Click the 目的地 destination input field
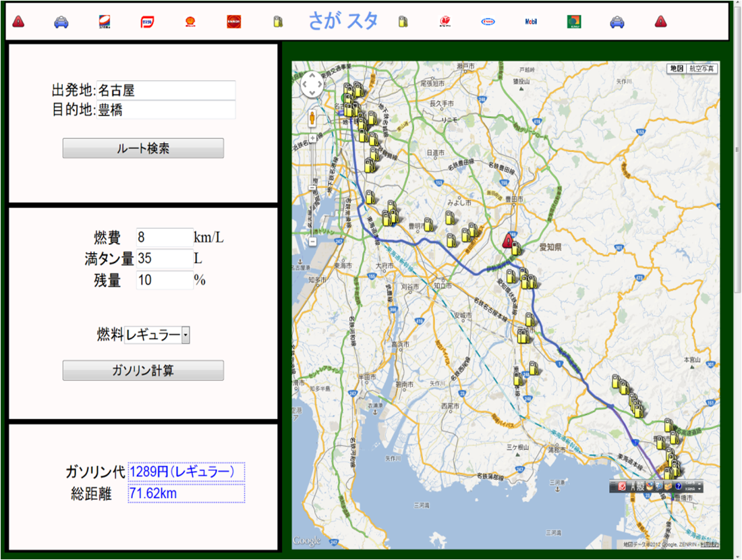The image size is (742, 560). [166, 110]
